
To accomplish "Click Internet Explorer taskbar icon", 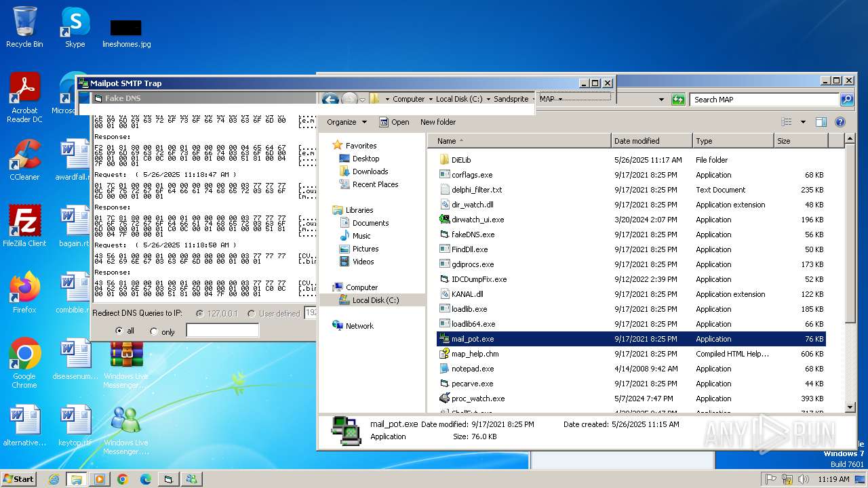I will pos(54,479).
